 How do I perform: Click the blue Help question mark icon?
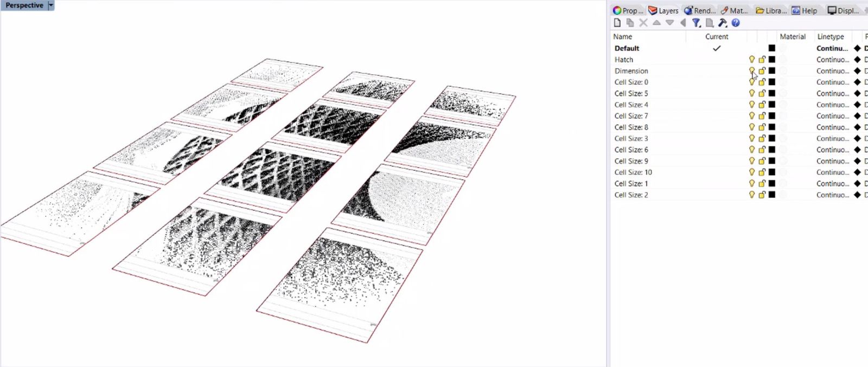coord(736,23)
